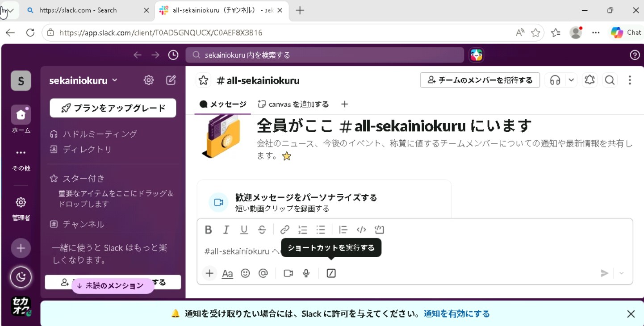
Task: Open Slack help question mark icon
Action: (x=635, y=55)
